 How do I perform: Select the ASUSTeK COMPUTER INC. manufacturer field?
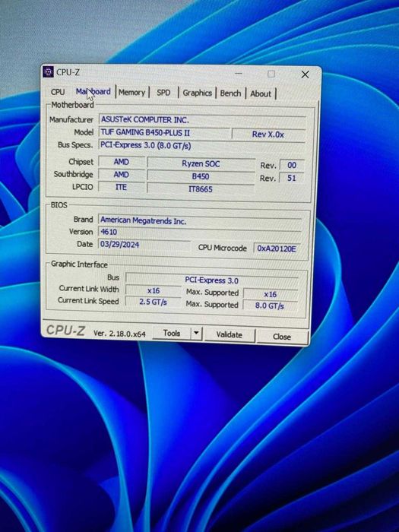pos(203,120)
